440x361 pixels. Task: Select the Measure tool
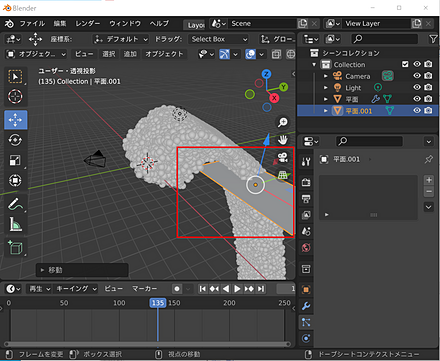15,224
